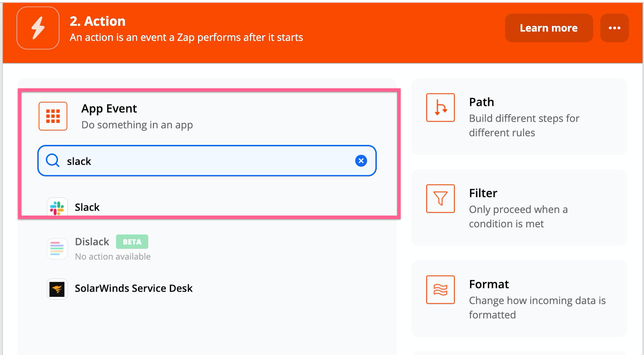Click the Format waves icon
644x355 pixels.
(x=440, y=290)
